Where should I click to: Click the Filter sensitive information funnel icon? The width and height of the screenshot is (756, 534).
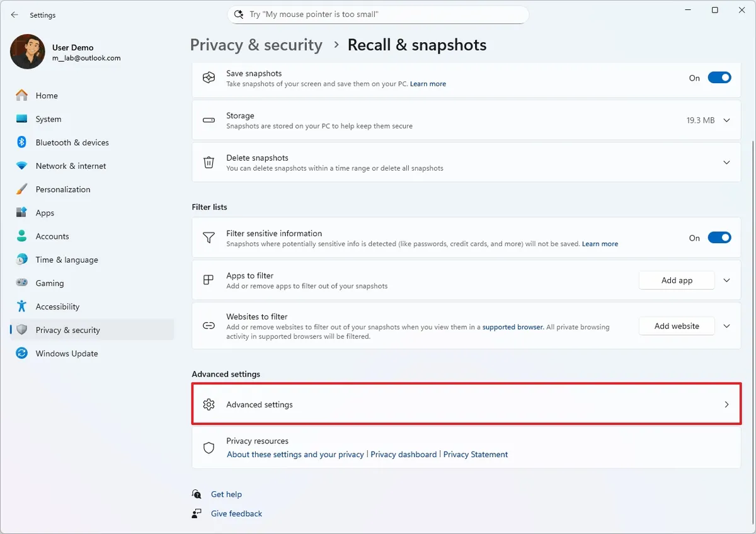pos(209,237)
